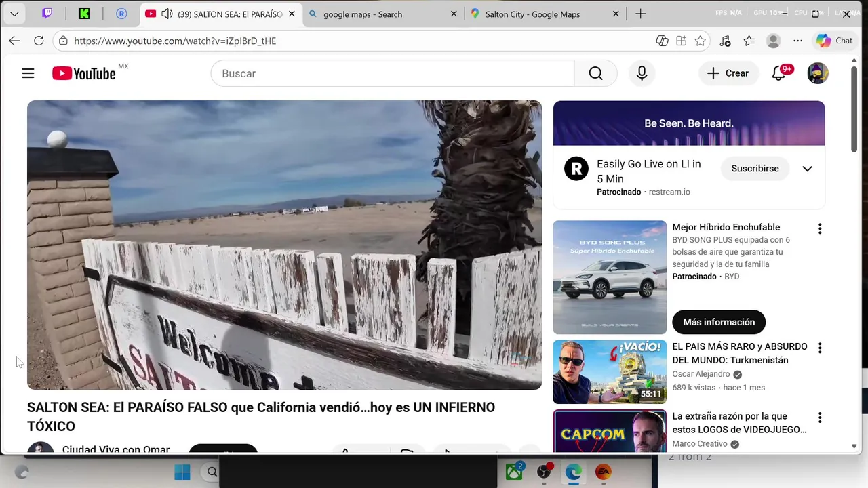Open Windows taskbar search
Viewport: 868px width, 488px height.
(x=212, y=472)
